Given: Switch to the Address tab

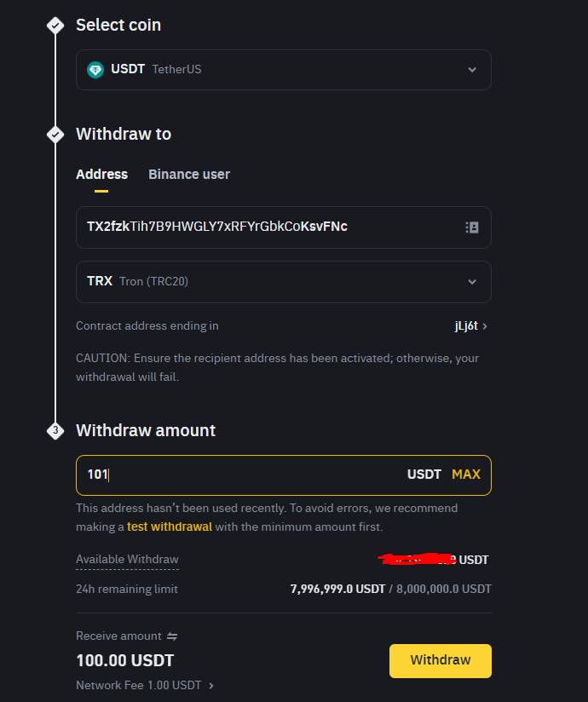Looking at the screenshot, I should (x=101, y=175).
